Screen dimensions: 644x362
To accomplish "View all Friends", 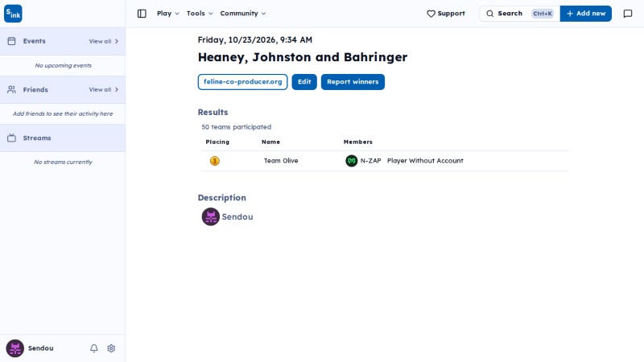I will 104,89.
